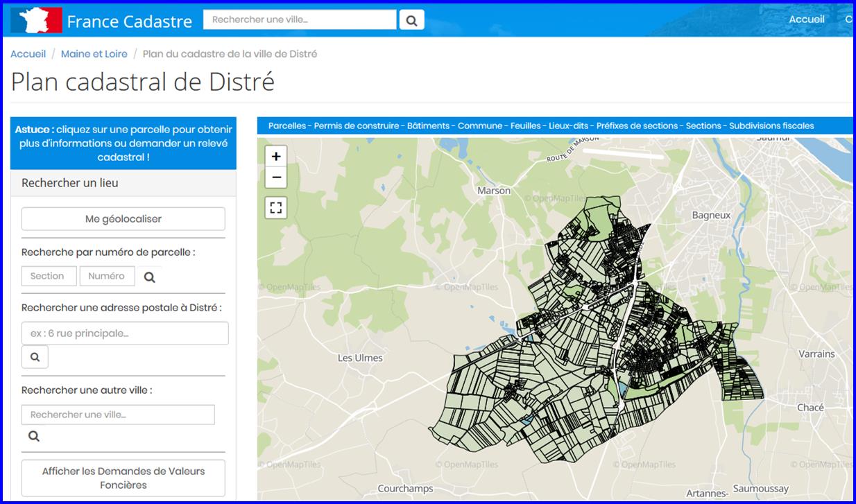Select the 'Subdivisions fiscales' layer

click(772, 126)
